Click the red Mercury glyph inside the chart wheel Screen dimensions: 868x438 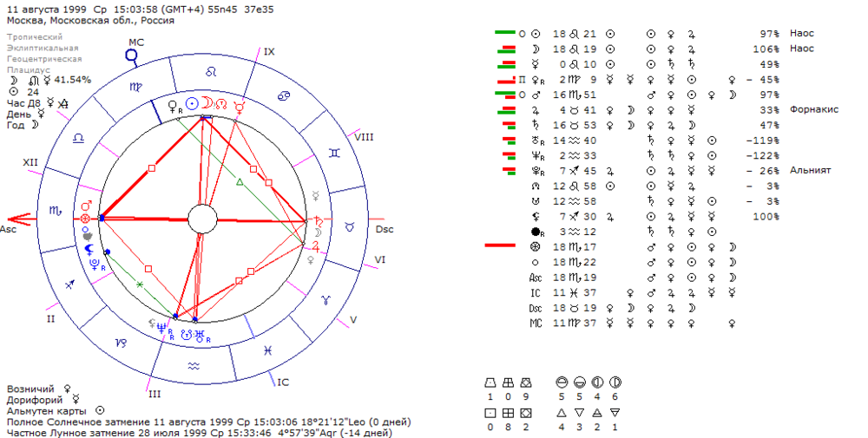[x=240, y=107]
